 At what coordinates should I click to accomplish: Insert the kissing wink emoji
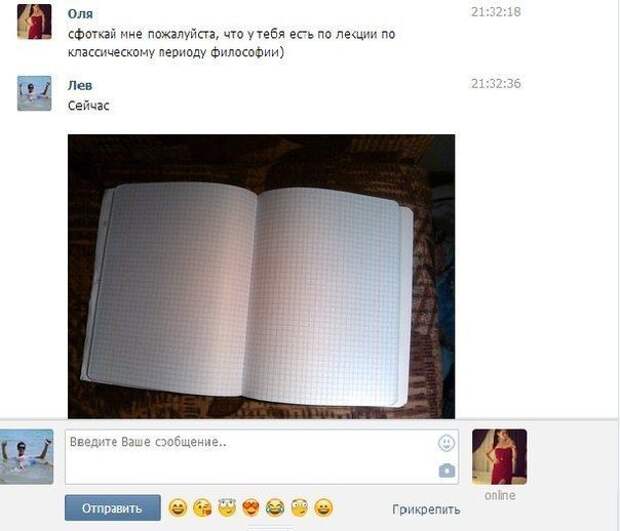pyautogui.click(x=202, y=508)
